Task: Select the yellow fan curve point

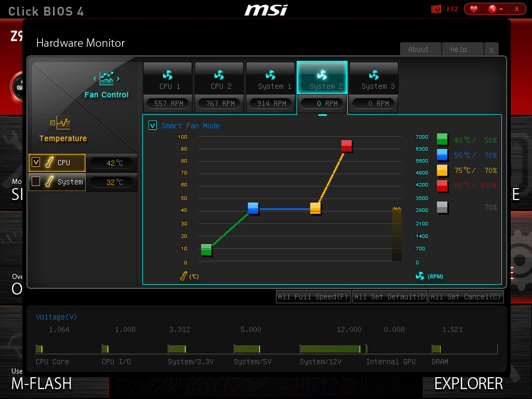Action: 315,208
